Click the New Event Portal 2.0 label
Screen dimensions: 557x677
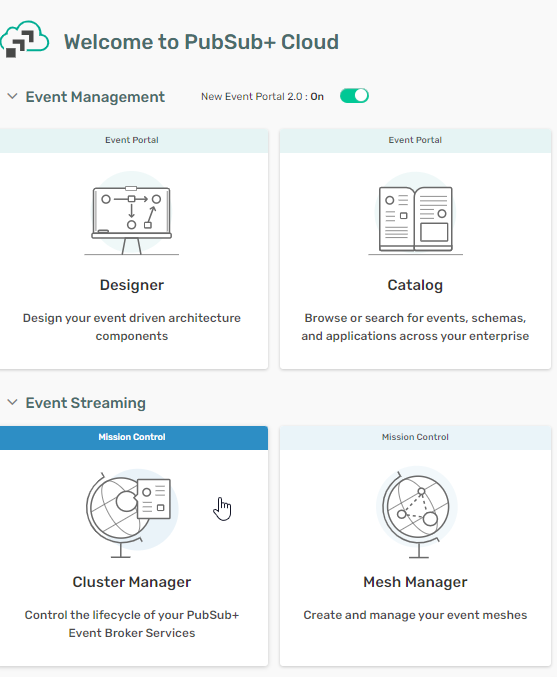coord(263,96)
